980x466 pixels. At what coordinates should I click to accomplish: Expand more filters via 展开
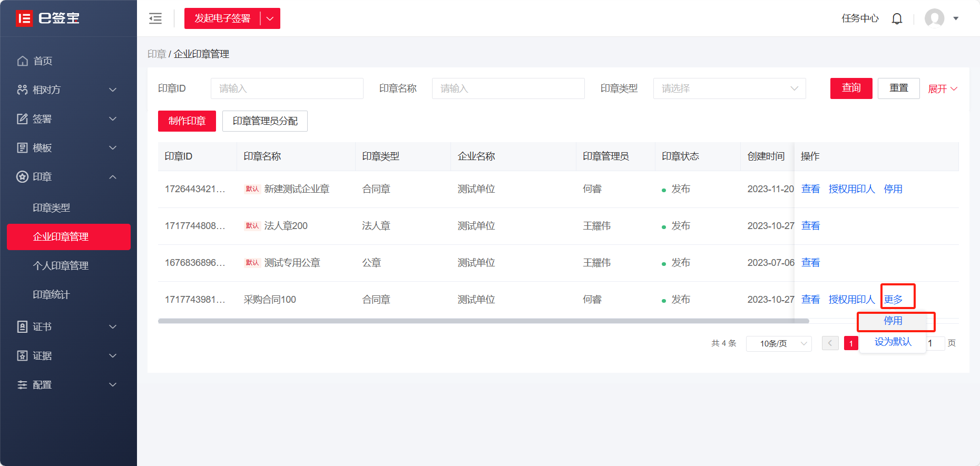coord(943,89)
